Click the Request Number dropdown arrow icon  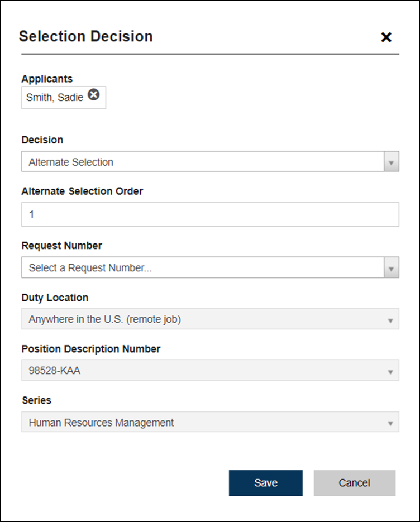[391, 267]
